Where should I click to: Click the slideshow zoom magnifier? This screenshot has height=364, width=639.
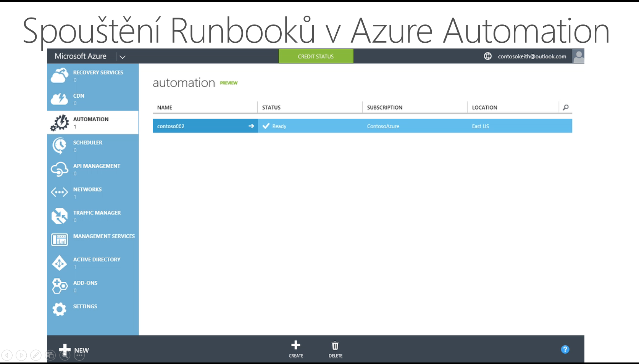[65, 355]
